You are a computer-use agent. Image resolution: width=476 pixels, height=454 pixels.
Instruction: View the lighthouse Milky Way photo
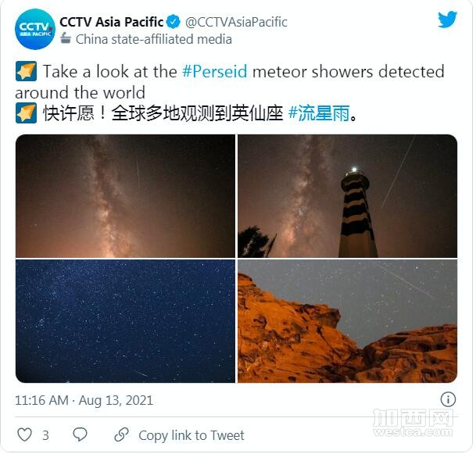pyautogui.click(x=347, y=196)
